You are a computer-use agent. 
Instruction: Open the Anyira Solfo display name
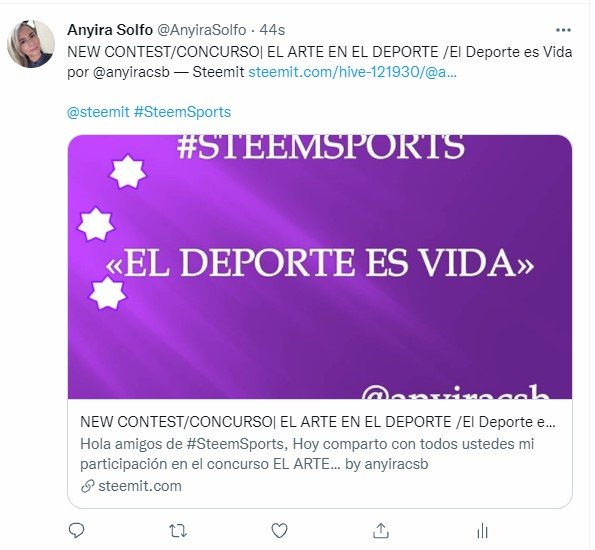coord(110,30)
